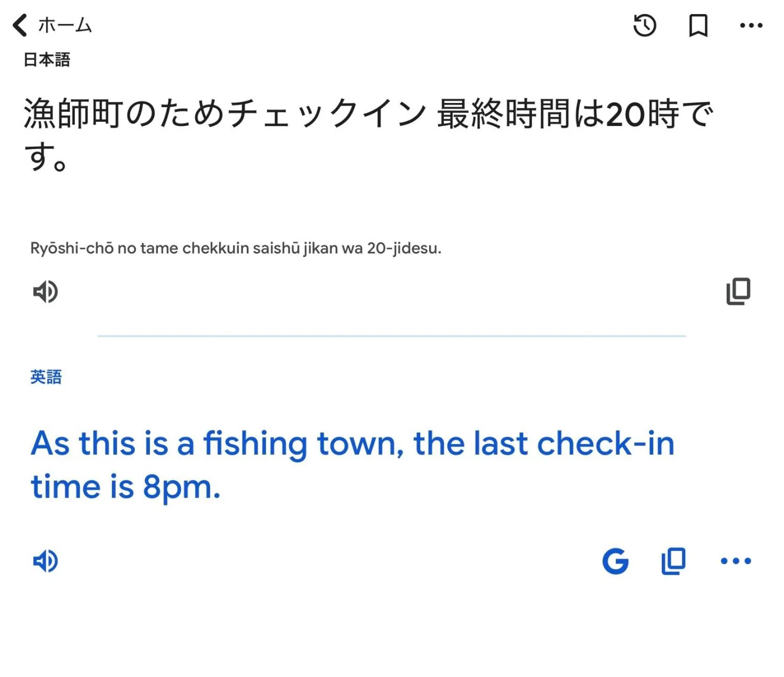Open more options for the English translation
This screenshot has height=677, width=784.
coord(736,560)
